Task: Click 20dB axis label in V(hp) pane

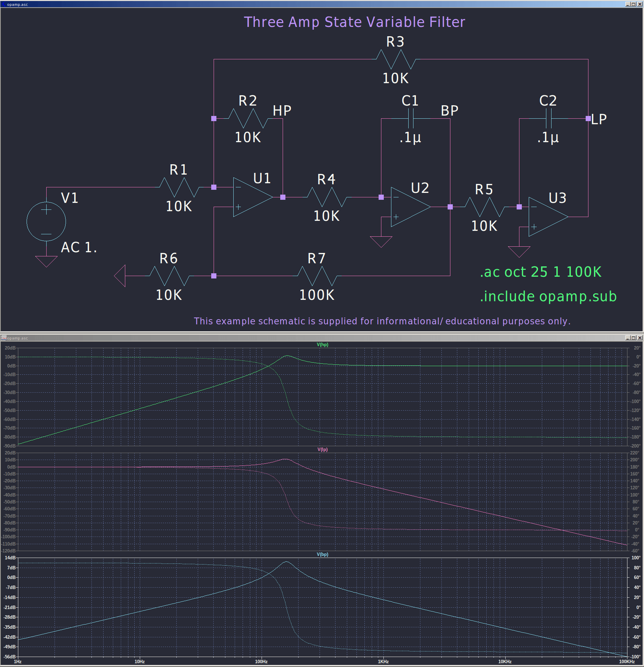Action: click(x=10, y=348)
